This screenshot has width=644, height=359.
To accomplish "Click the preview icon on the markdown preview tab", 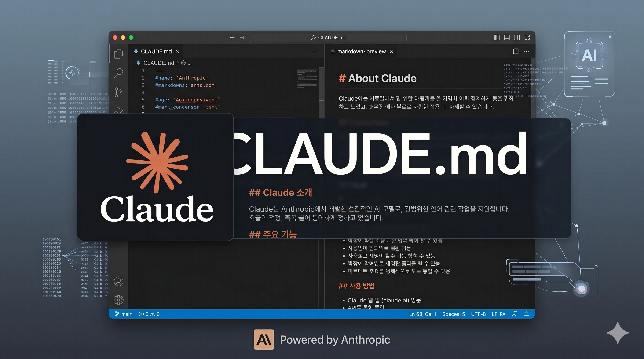I will click(333, 51).
